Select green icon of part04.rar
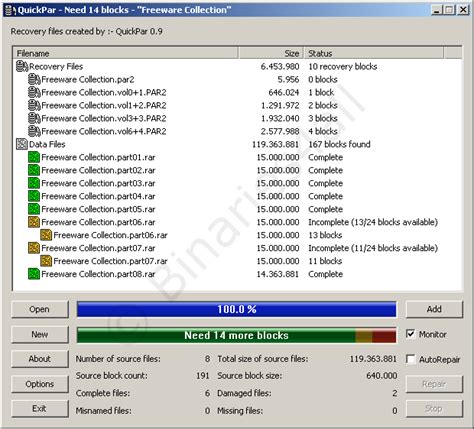Image resolution: width=474 pixels, height=429 pixels. (x=34, y=196)
